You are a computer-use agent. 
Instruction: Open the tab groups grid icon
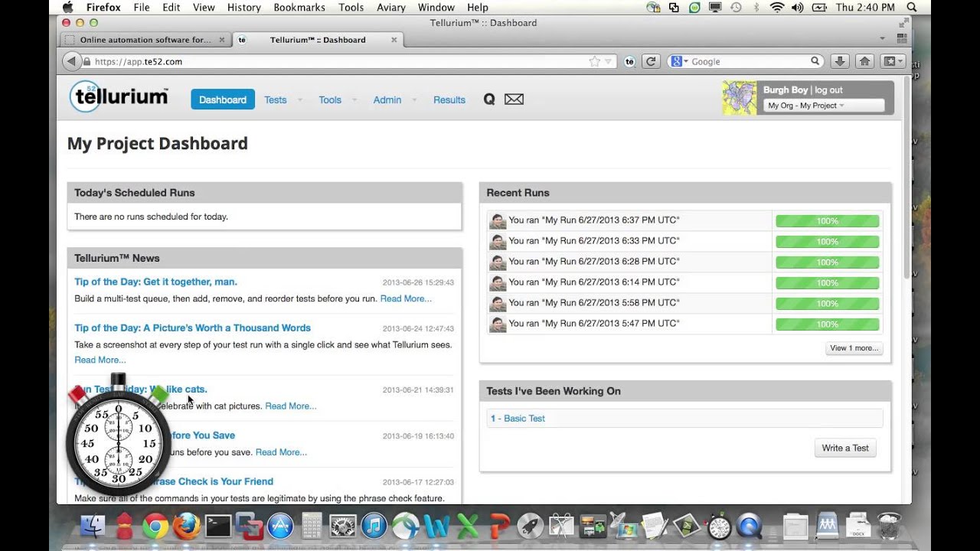coord(901,39)
